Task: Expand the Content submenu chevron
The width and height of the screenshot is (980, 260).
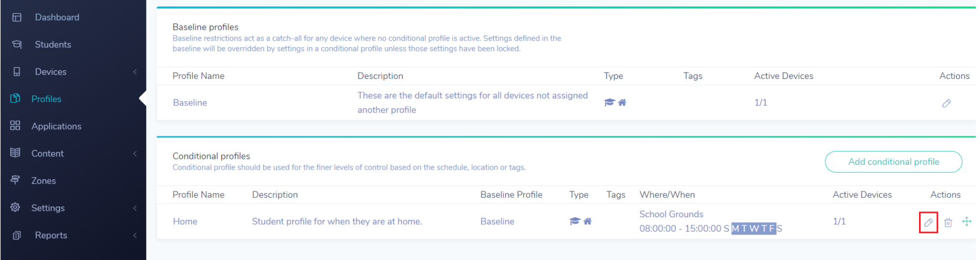Action: (135, 154)
